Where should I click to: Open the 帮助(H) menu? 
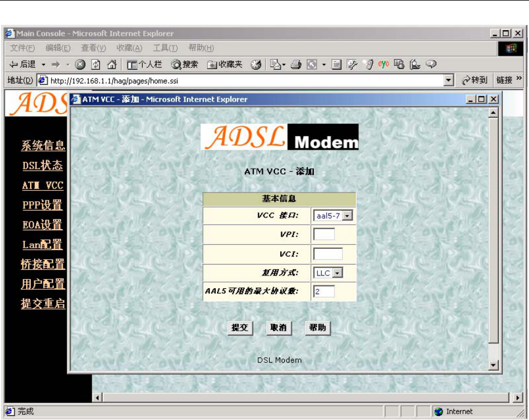click(201, 48)
